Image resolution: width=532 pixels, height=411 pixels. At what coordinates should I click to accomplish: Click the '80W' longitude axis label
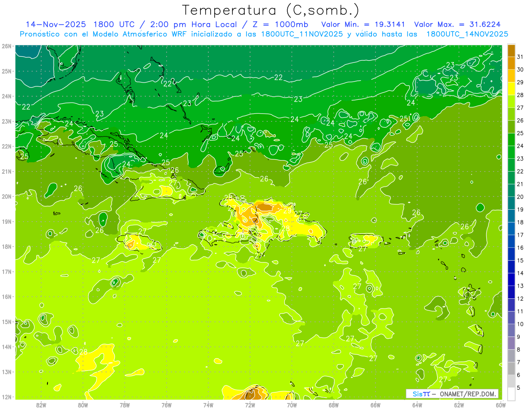coord(83,405)
